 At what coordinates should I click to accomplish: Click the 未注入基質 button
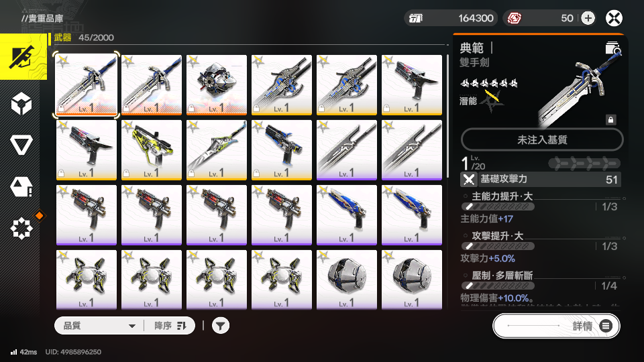[542, 139]
